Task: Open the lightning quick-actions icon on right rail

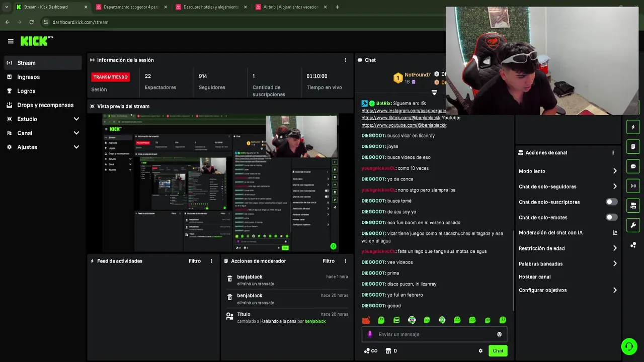Action: tap(633, 127)
